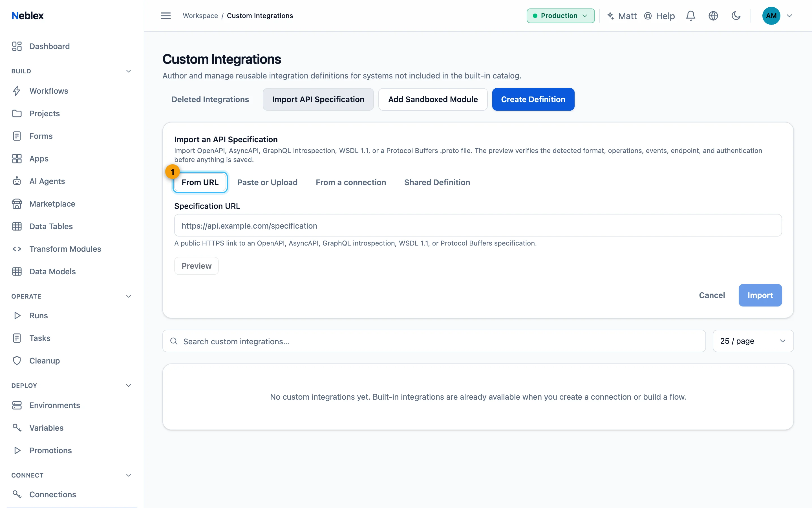This screenshot has width=812, height=508.
Task: Collapse the OPERATE section
Action: (x=128, y=296)
